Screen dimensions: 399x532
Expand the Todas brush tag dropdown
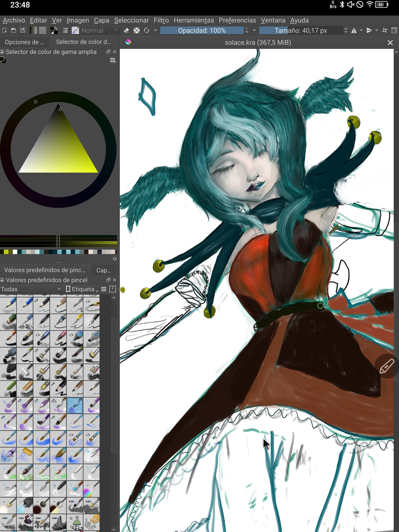coord(31,289)
